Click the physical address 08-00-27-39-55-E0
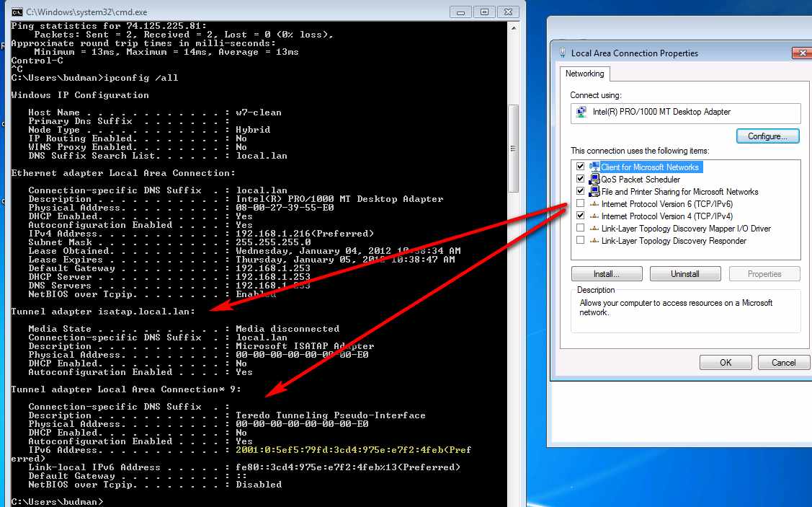The width and height of the screenshot is (812, 507). [285, 208]
